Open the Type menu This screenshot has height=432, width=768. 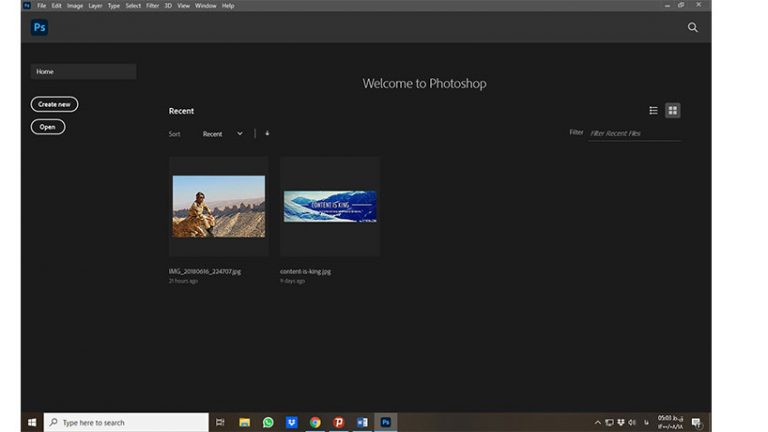114,6
